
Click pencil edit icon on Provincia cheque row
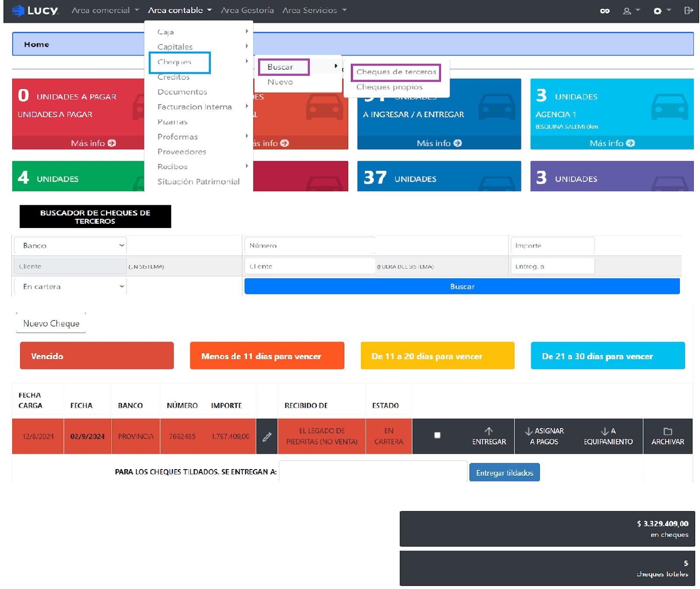point(267,436)
